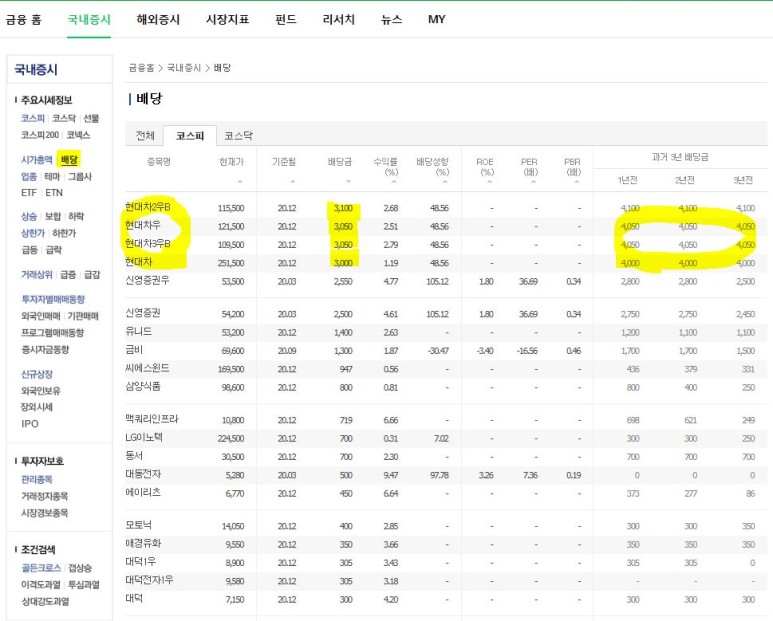Sort by PER column arrow
Image resolution: width=773 pixels, height=621 pixels.
[533, 182]
